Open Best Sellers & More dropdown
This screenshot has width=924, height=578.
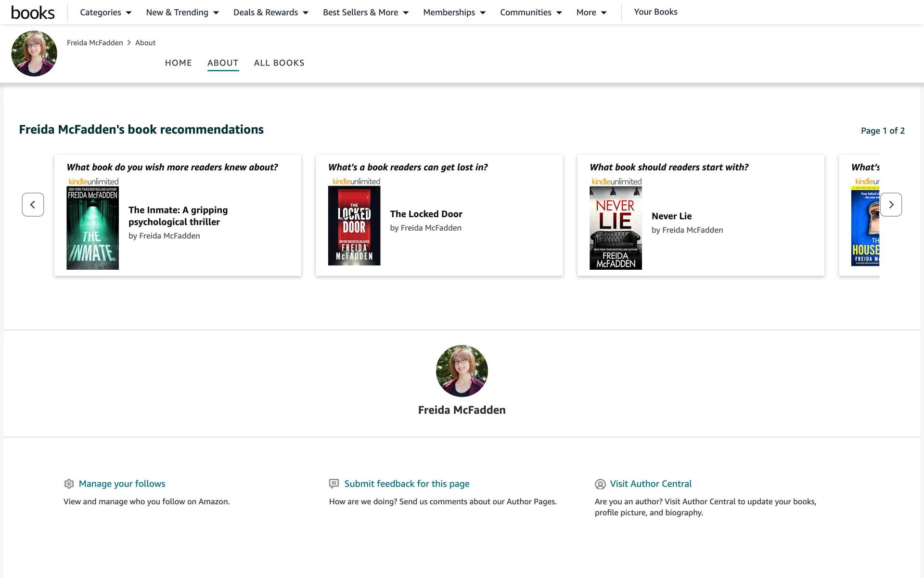[x=365, y=13]
